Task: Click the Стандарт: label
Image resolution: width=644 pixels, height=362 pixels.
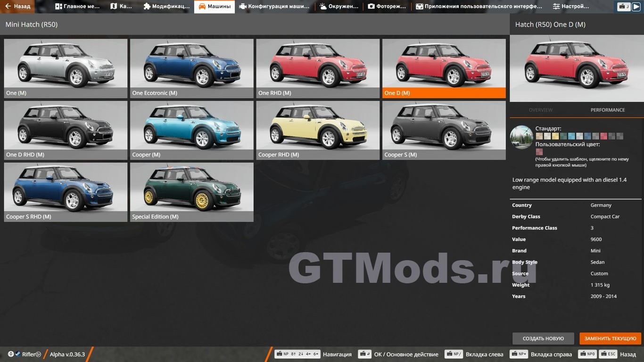Action: [x=548, y=128]
